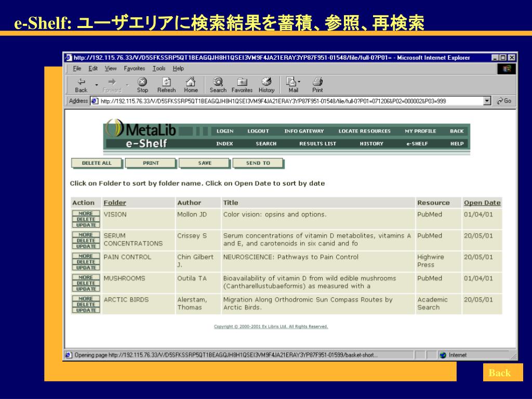Click DELETE for SERUM CONCENTRATIONS record
532x399 pixels.
tap(86, 241)
